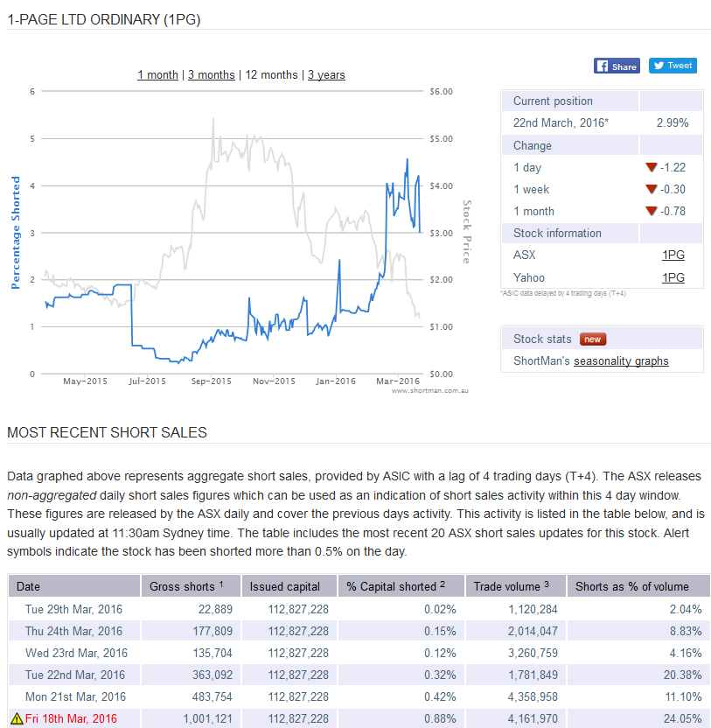Viewport: 711px width, 728px height.
Task: Click the 1 day red down arrow
Action: coord(652,167)
